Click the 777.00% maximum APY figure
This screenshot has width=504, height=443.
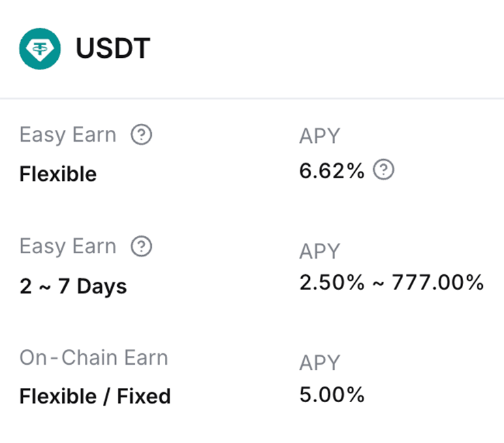(437, 282)
